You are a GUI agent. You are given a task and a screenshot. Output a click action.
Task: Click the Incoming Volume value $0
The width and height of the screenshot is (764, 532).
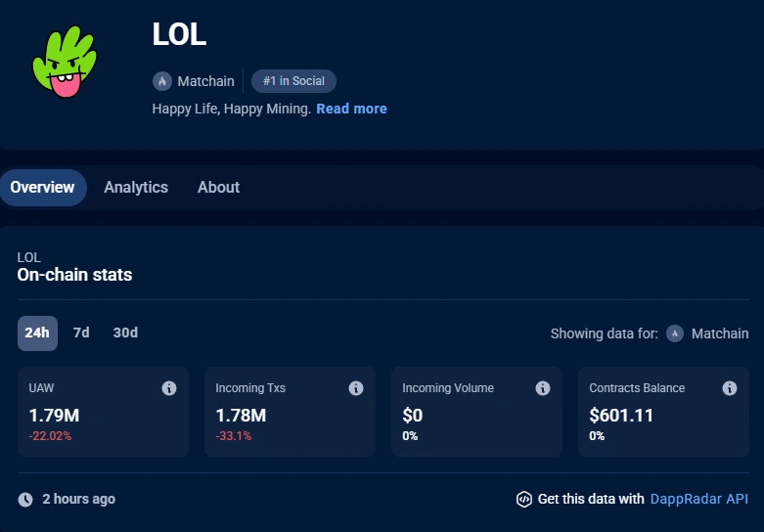(412, 416)
